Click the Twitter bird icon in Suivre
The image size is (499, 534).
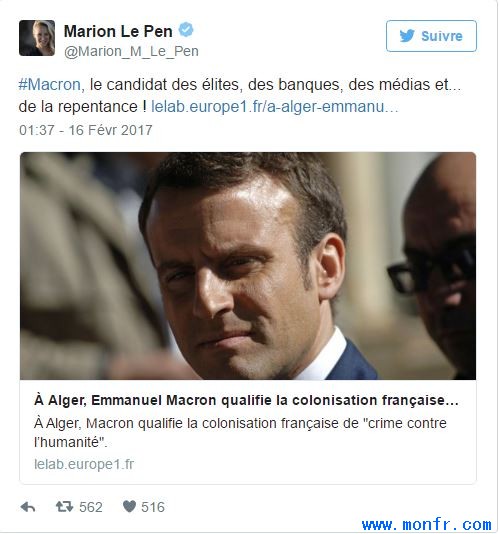point(407,36)
